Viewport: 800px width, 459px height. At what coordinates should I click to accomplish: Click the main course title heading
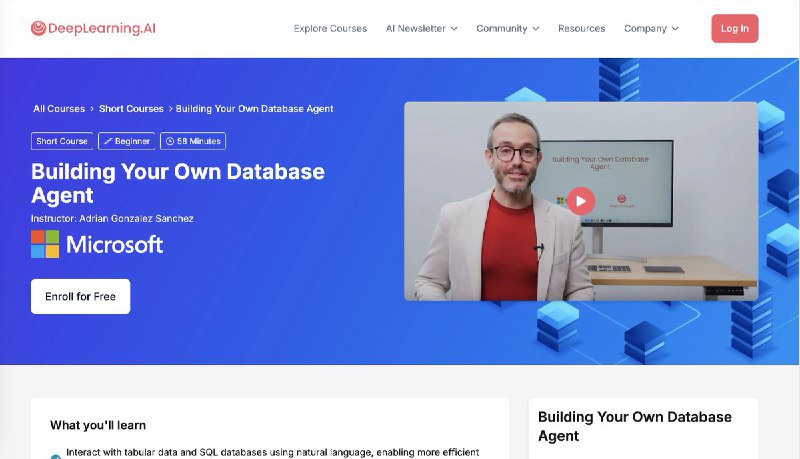[178, 183]
